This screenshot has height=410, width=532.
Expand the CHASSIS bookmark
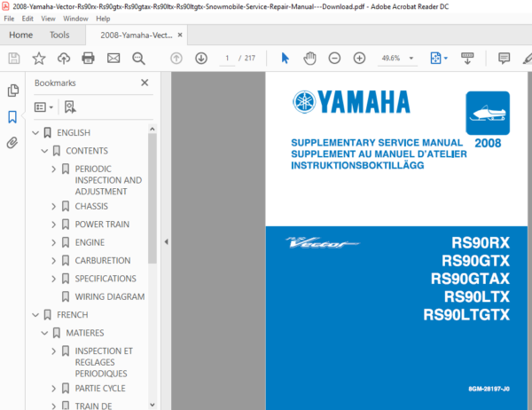click(53, 206)
